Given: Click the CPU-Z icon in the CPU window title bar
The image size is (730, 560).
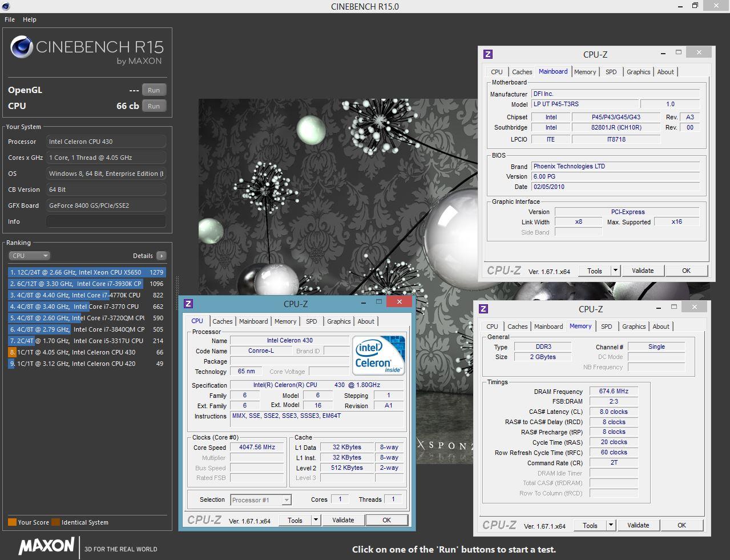Looking at the screenshot, I should 188,304.
